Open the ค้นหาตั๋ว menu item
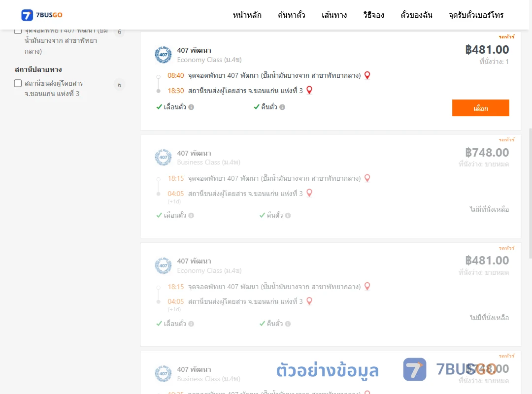The height and width of the screenshot is (394, 532). [x=292, y=15]
